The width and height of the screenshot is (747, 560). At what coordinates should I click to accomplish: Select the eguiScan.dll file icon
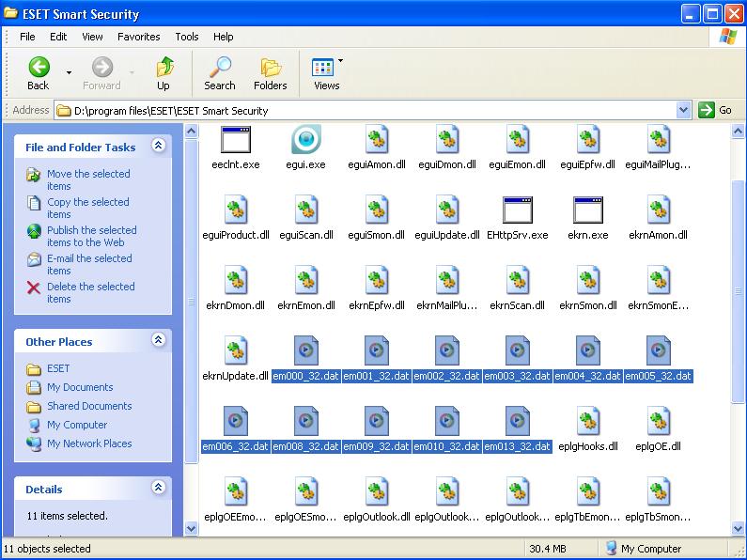[x=306, y=210]
